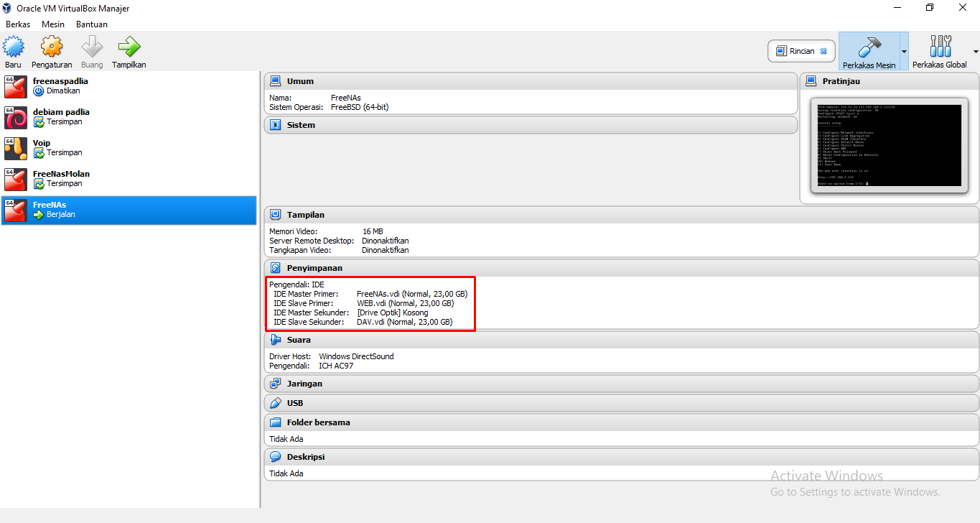Screen dimensions: 980x523
Task: Click the freenaspadlia FreeBSD OS icon
Action: (16, 86)
